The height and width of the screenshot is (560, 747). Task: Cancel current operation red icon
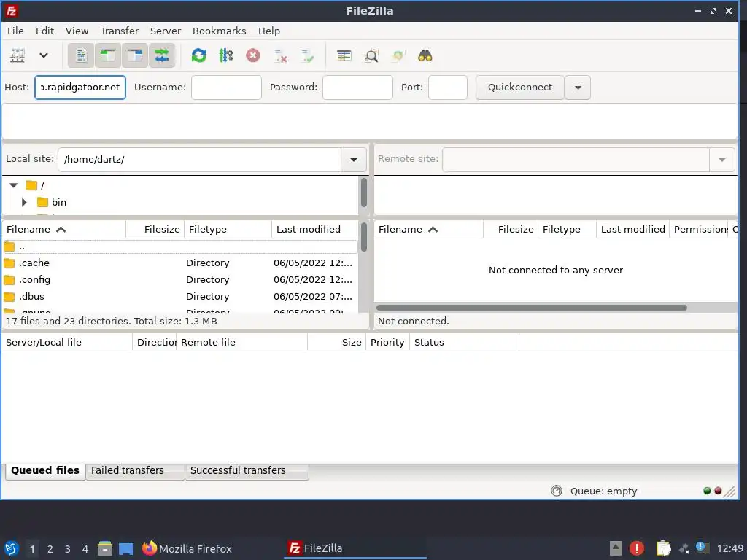pos(253,55)
